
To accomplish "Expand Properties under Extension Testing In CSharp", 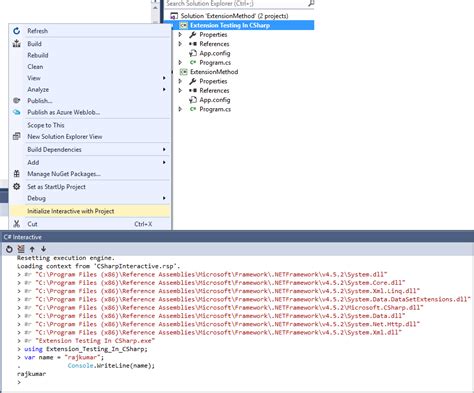I will [x=180, y=34].
